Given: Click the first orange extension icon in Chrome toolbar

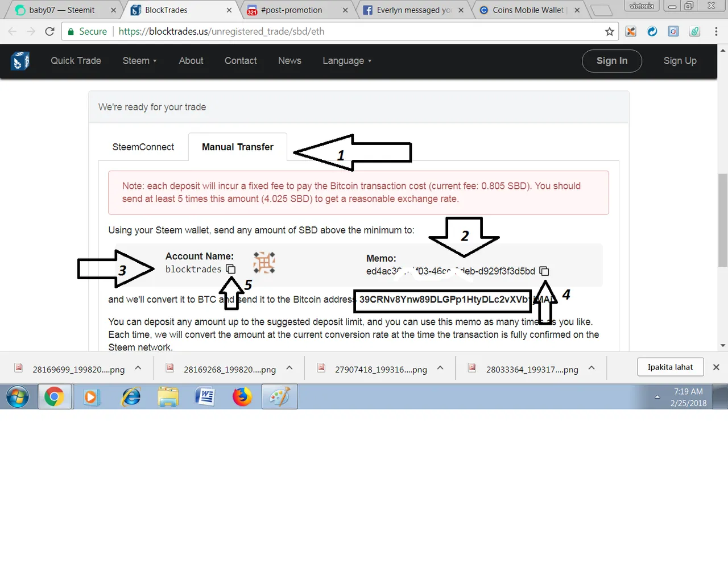Looking at the screenshot, I should point(631,31).
